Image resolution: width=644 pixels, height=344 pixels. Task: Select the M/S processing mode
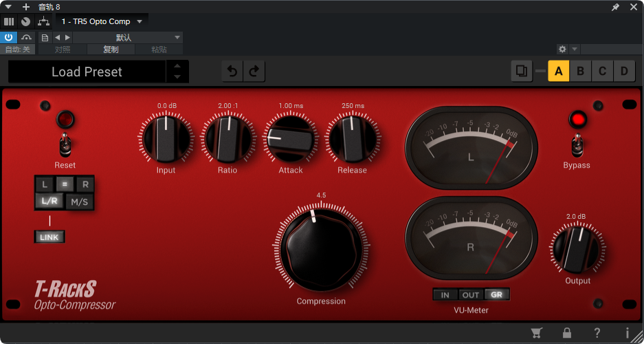[x=80, y=202]
